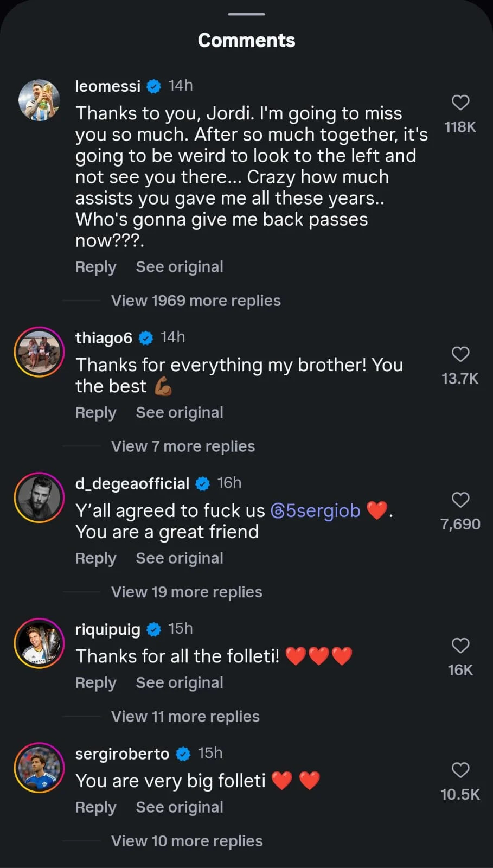The image size is (493, 868).
Task: Open leomessi's profile picture
Action: (x=39, y=100)
